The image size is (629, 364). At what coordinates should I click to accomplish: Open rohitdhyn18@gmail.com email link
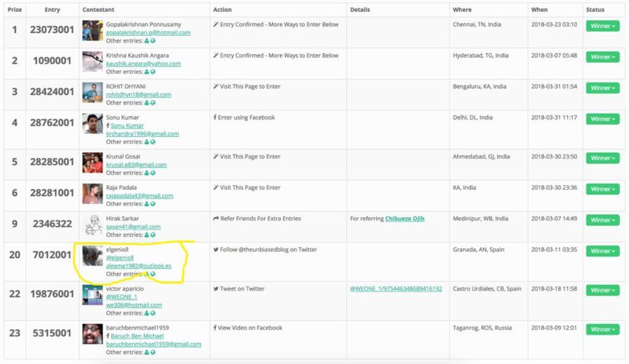(138, 94)
